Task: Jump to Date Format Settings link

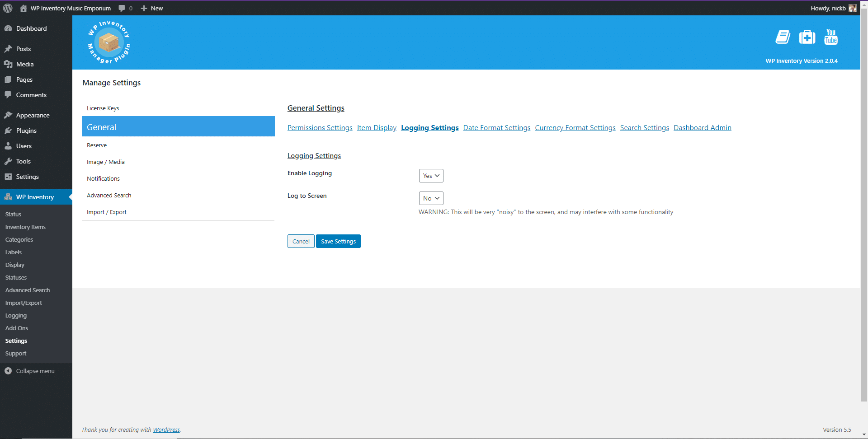Action: (x=497, y=128)
